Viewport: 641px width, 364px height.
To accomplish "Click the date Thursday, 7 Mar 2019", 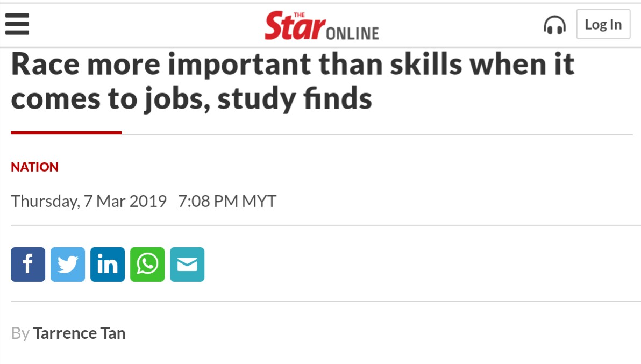I will click(x=89, y=202).
